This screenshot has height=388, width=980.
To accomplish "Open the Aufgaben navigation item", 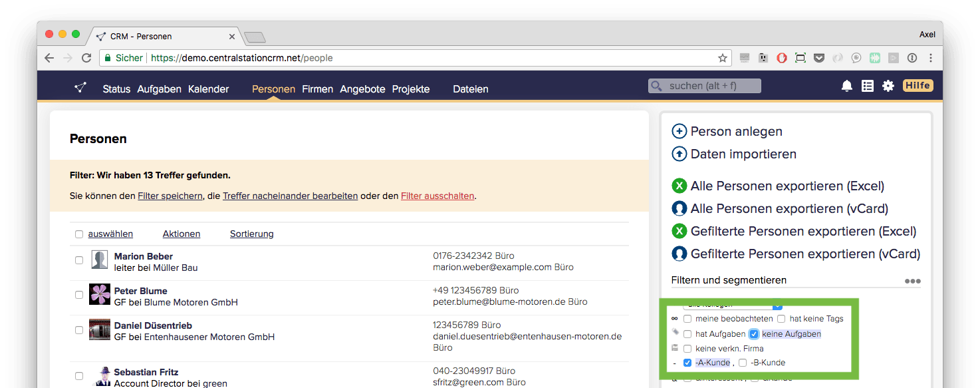I will pos(159,89).
